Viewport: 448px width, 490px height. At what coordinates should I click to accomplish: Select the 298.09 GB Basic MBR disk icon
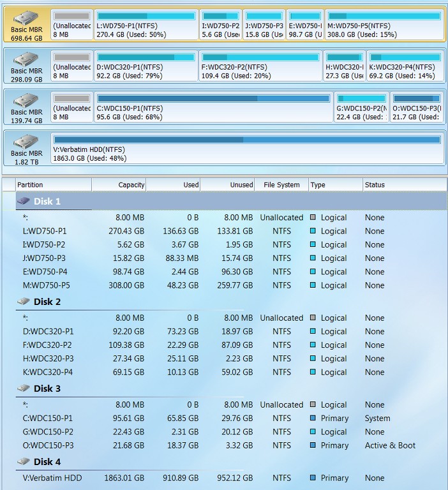26,59
